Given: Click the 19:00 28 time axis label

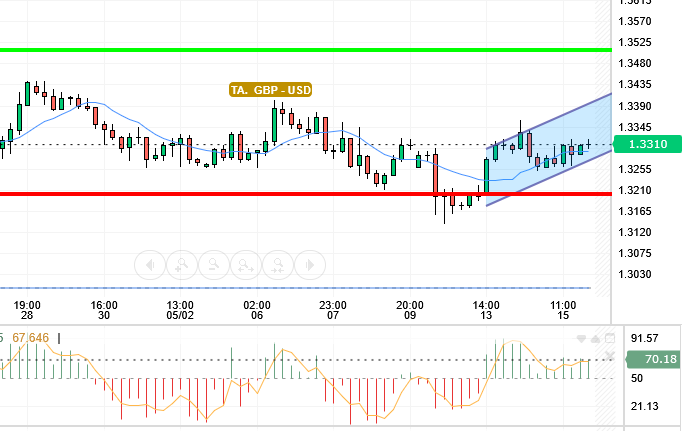Looking at the screenshot, I should (27, 311).
